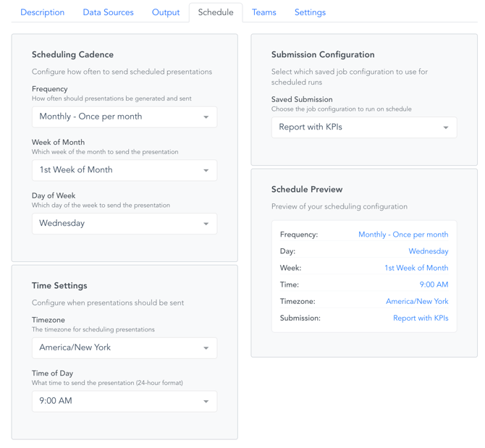Image resolution: width=485 pixels, height=448 pixels.
Task: Click the Week of Month dropdown arrow
Action: click(x=206, y=171)
